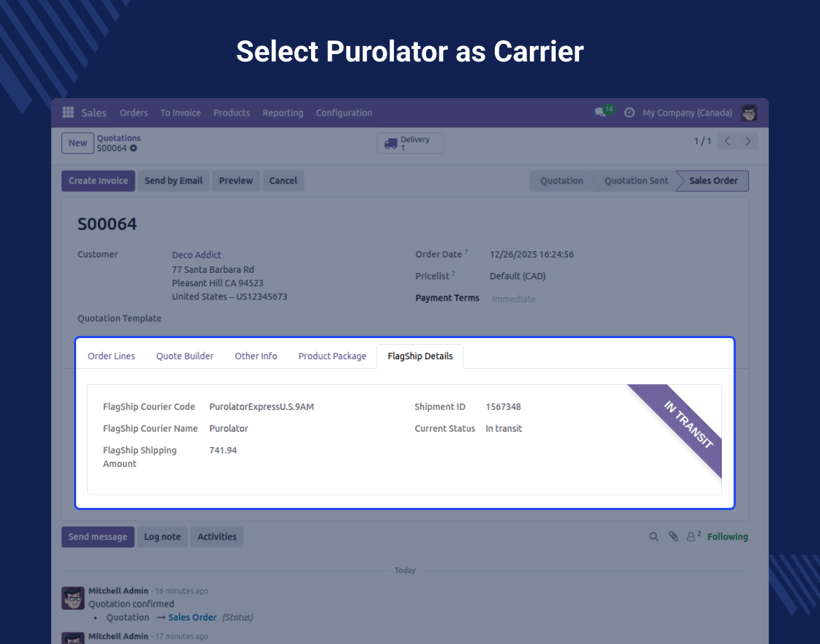This screenshot has width=820, height=644.
Task: Click the order date value 12/26/2025 16:24:56
Action: pos(532,255)
